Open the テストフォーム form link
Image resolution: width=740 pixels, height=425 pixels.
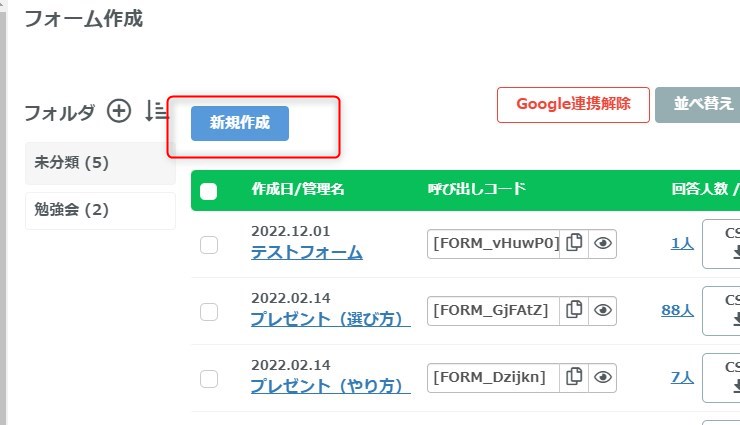306,252
